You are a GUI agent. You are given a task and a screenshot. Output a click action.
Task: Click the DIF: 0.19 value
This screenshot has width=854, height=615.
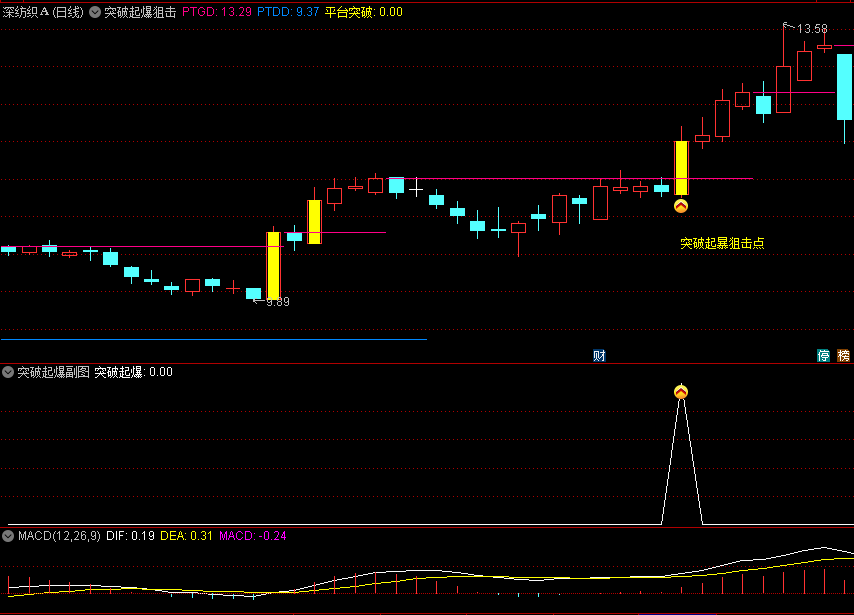click(x=130, y=536)
